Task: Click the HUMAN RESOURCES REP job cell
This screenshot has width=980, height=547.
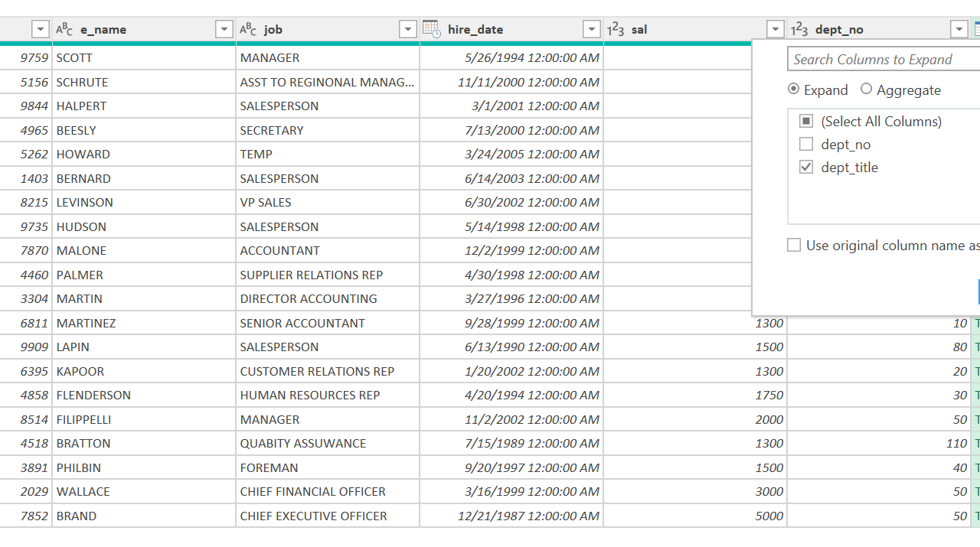Action: point(328,396)
